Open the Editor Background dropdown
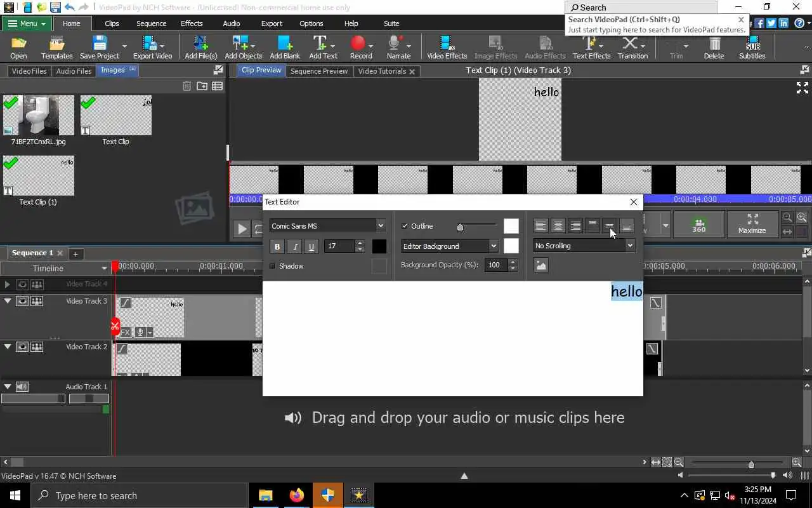This screenshot has width=812, height=508. [x=450, y=246]
